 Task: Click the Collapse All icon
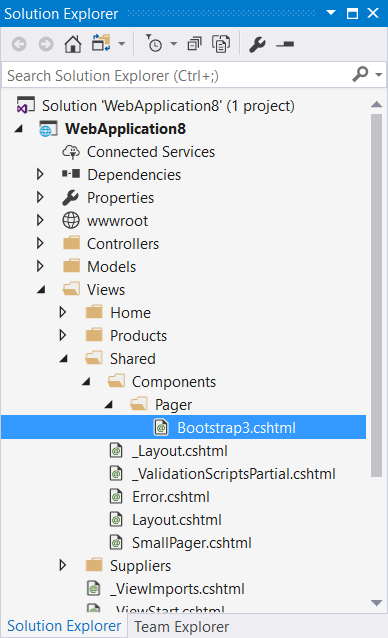[194, 44]
